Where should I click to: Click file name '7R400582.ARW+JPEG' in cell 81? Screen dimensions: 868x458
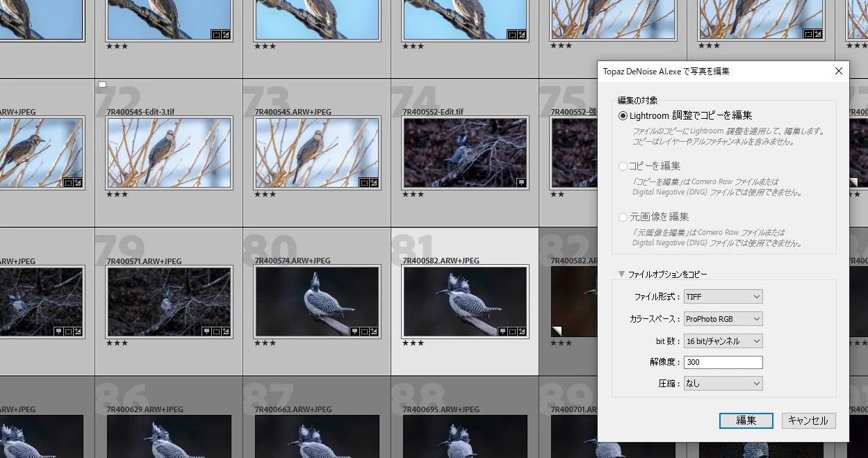click(x=441, y=261)
